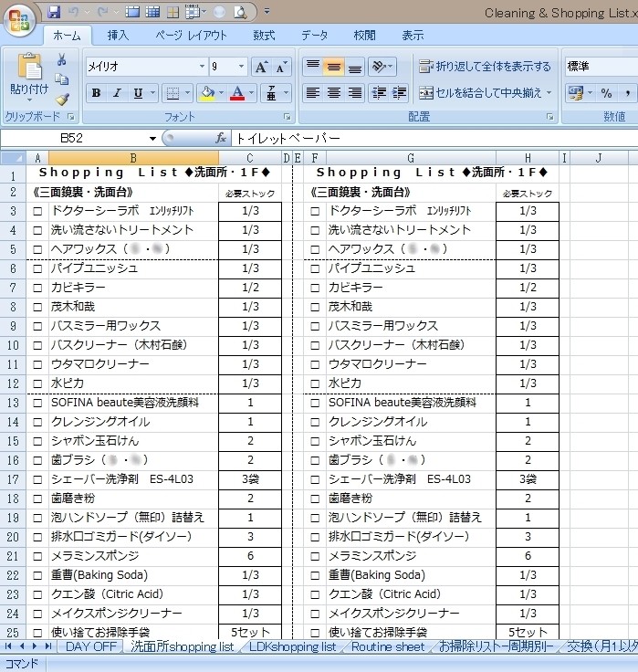Tick checkbox beside メラミンスポンジ in column F
Screen dimensions: 638x672
click(x=315, y=556)
